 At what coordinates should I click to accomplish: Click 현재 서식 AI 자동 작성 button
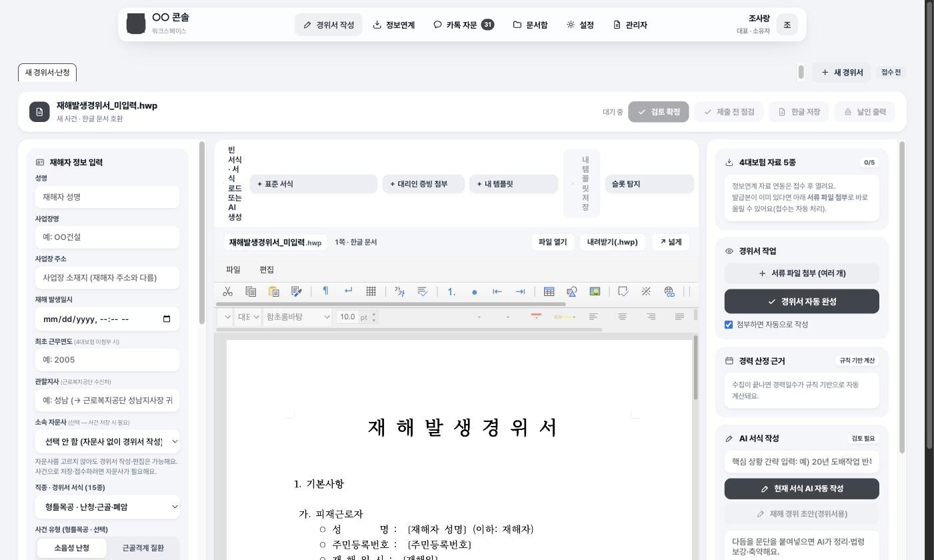tap(802, 489)
